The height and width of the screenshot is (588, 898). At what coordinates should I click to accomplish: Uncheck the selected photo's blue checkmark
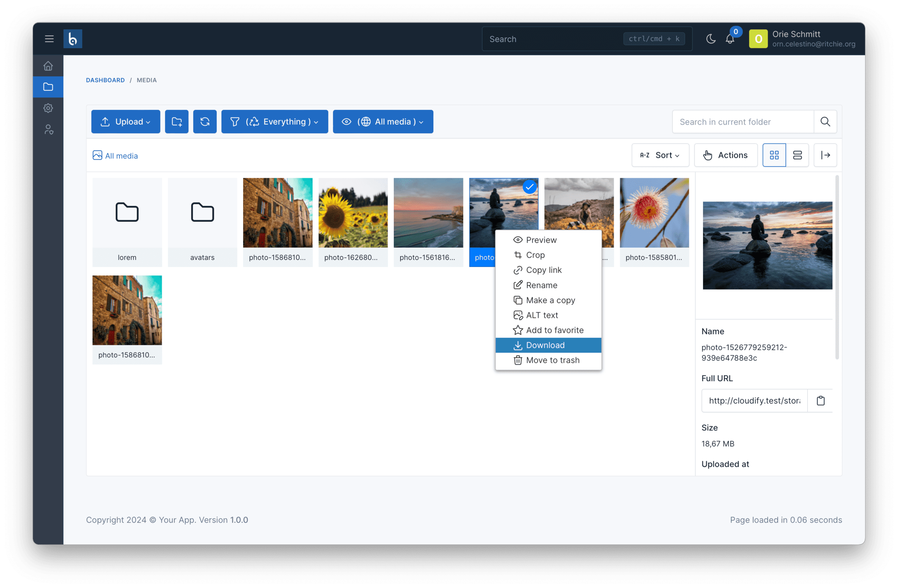(x=529, y=187)
